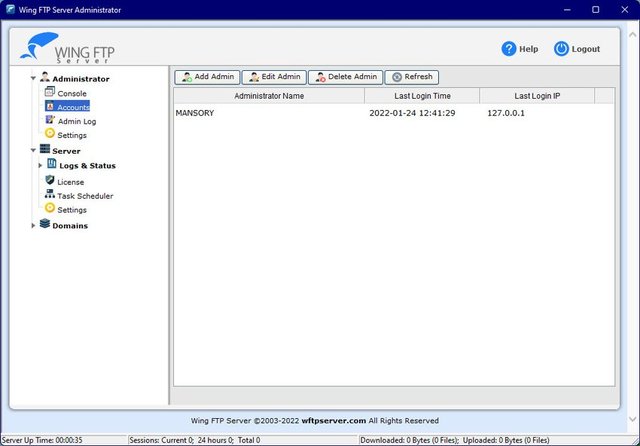The height and width of the screenshot is (446, 640).
Task: Sort by Last Login Time column
Action: [x=421, y=96]
